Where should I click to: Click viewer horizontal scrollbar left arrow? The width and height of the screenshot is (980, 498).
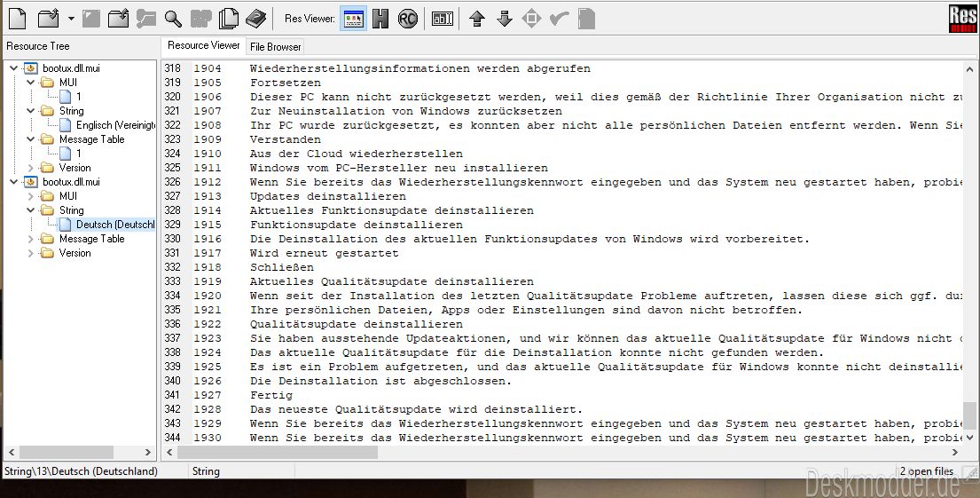[x=169, y=453]
